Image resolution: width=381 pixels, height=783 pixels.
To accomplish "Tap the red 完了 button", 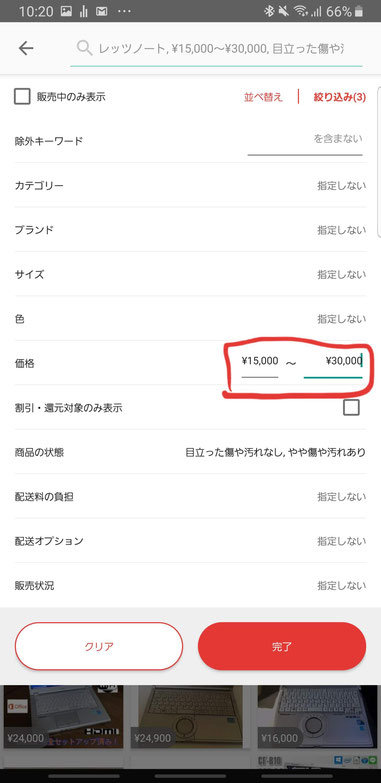I will click(282, 646).
